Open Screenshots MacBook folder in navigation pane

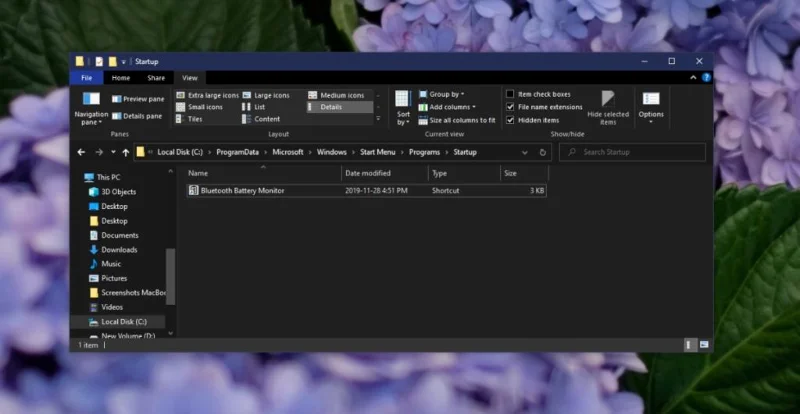pos(128,293)
